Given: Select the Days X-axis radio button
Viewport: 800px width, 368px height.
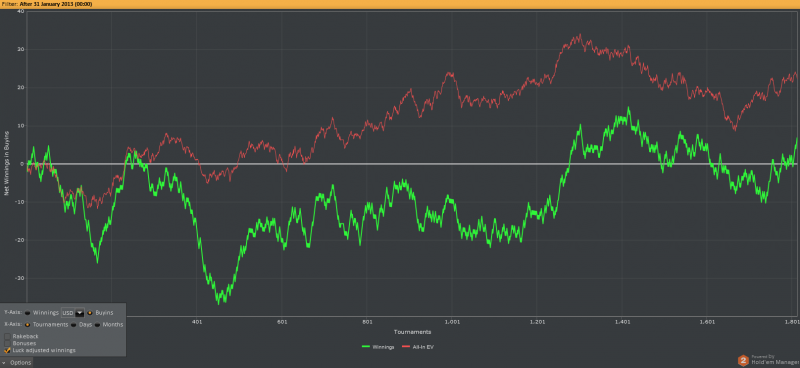Looking at the screenshot, I should tap(73, 324).
